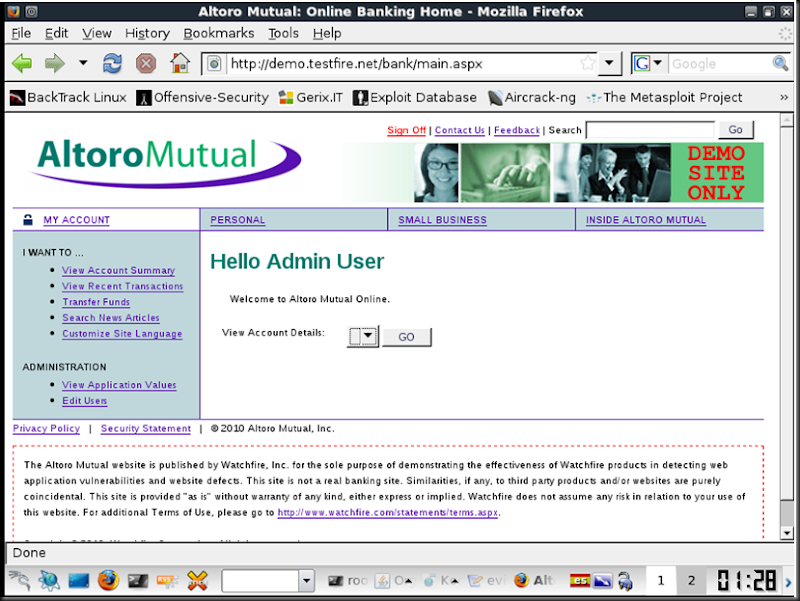
Task: Go forward with the forward arrow
Action: (x=55, y=64)
